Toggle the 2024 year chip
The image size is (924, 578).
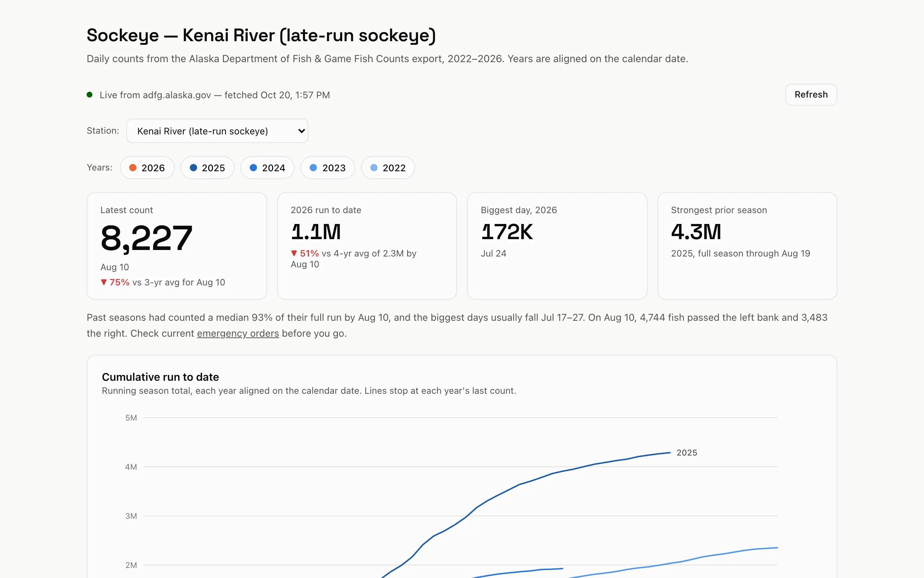[x=267, y=168]
